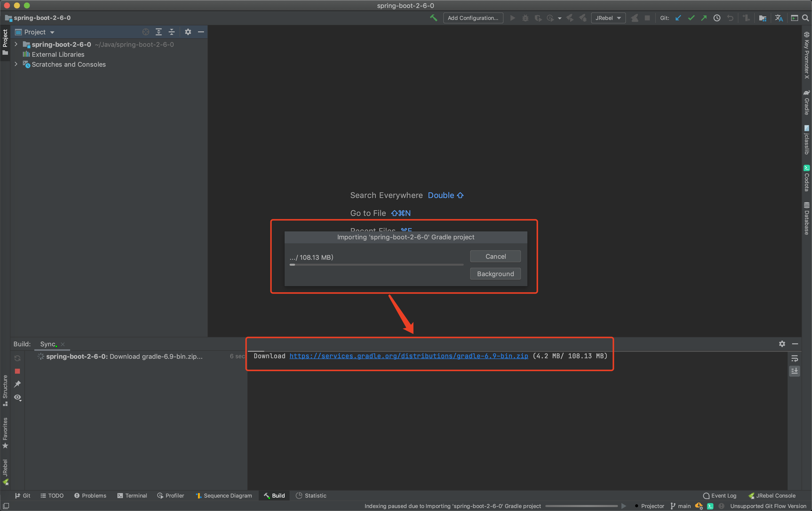Toggle the Codota side panel
Screen dimensions: 812x511
coord(807,178)
